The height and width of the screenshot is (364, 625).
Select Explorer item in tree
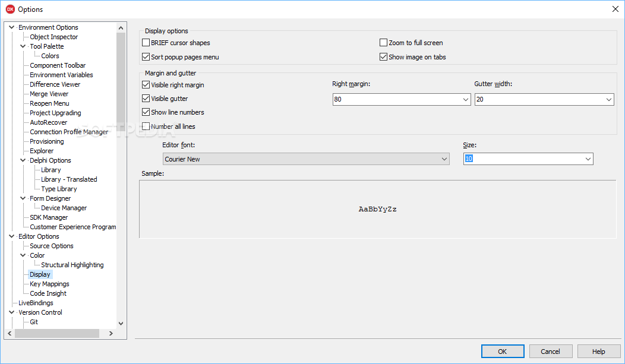[x=42, y=151]
